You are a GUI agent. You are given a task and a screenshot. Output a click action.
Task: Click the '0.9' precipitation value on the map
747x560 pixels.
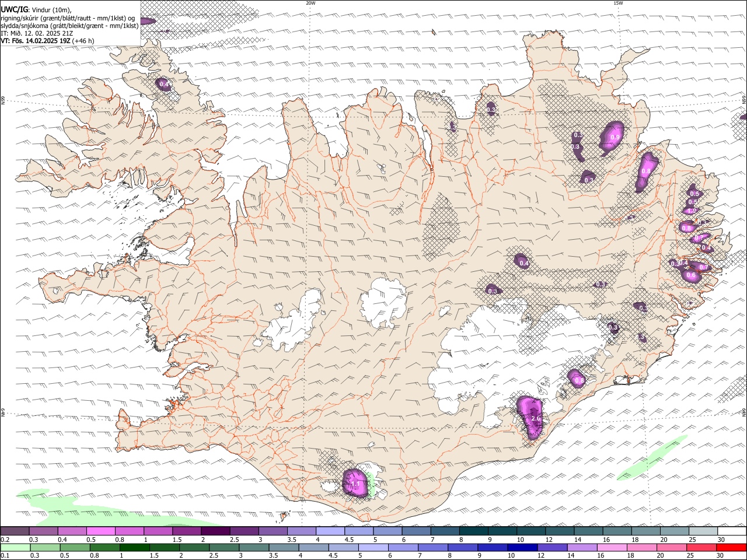[x=615, y=138]
